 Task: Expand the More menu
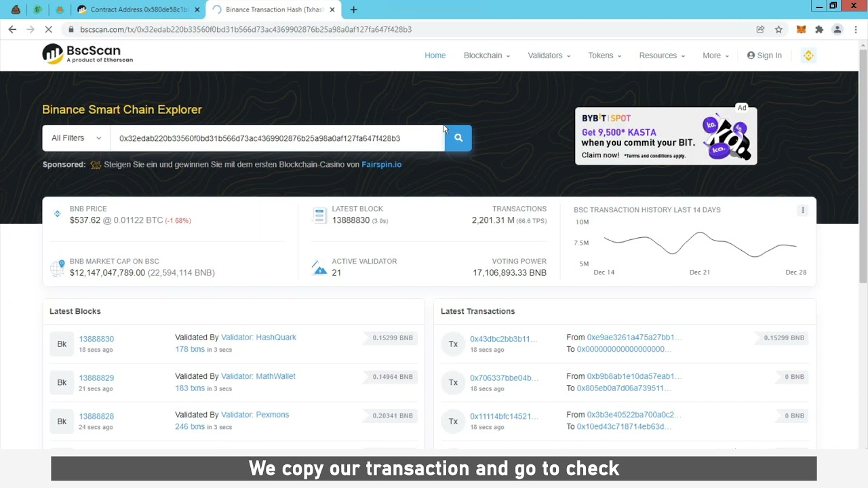[715, 56]
